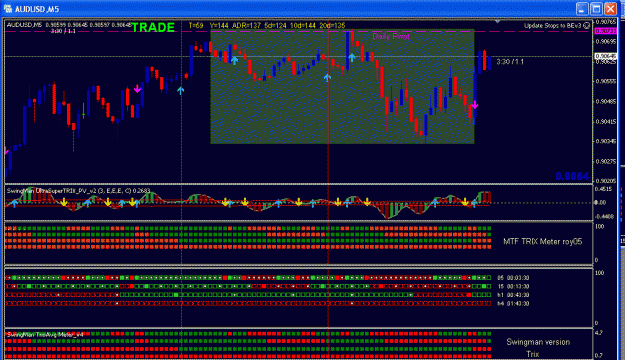Click the smiley icon beside Update Stops to BEv3

pos(586,26)
